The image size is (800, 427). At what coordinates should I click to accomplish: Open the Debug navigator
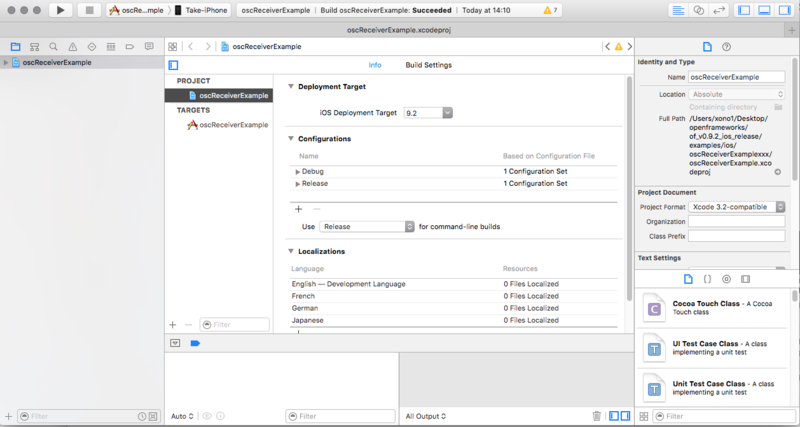(x=111, y=47)
